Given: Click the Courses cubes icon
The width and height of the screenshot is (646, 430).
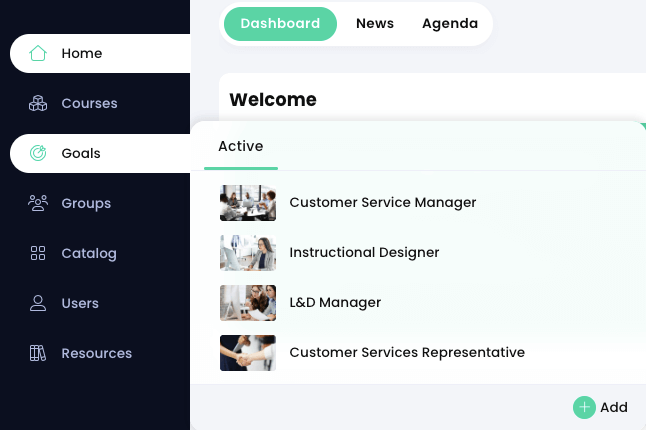Looking at the screenshot, I should [37, 103].
